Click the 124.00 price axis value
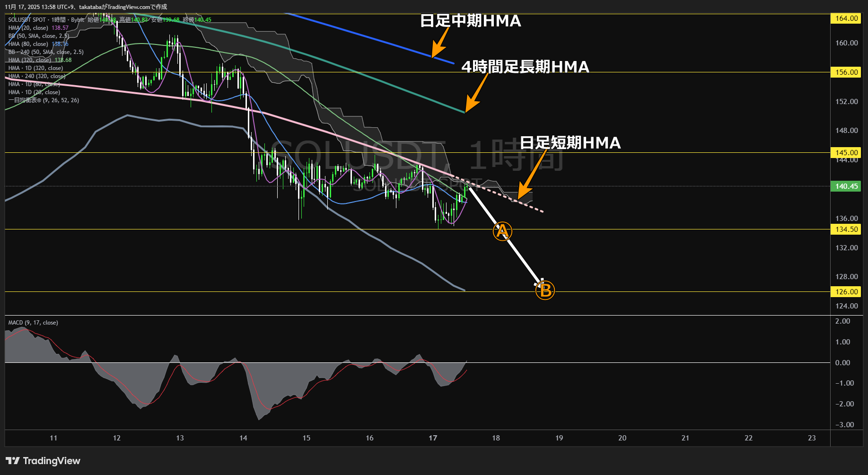This screenshot has width=868, height=475. (x=847, y=306)
